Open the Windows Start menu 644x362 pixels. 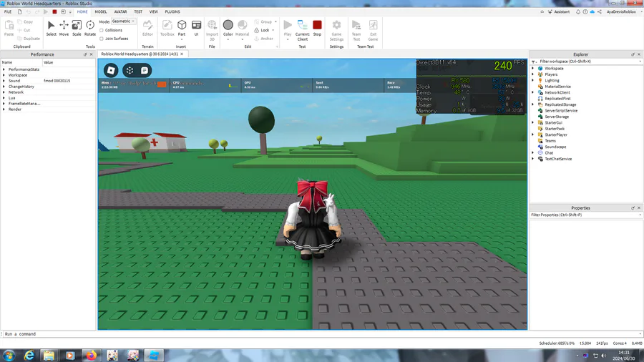(9, 355)
